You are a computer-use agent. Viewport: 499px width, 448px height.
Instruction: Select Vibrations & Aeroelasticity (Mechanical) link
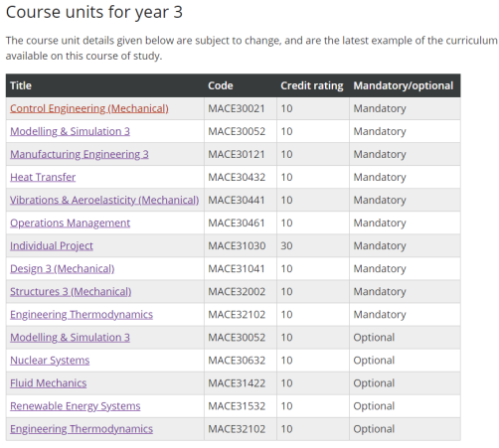pos(104,200)
